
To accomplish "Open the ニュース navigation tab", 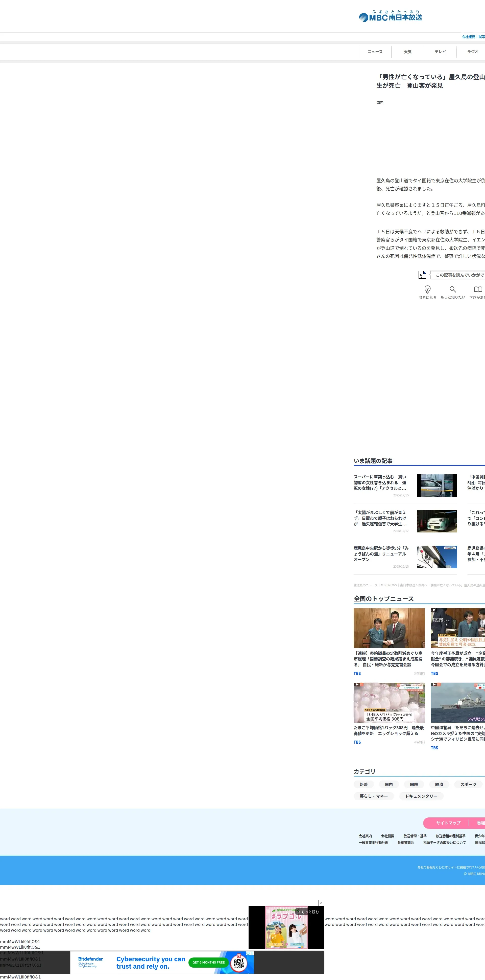I will [x=375, y=52].
